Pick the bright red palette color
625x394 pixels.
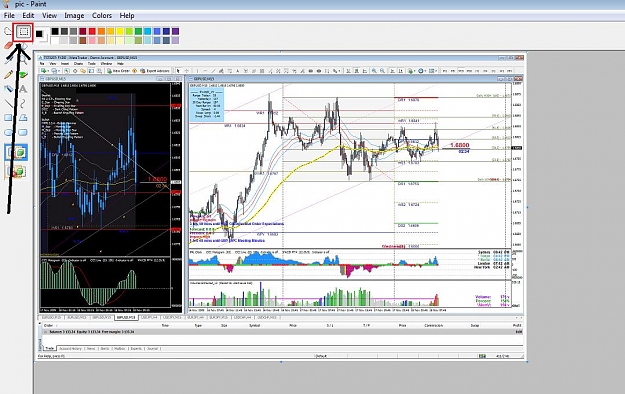point(92,31)
